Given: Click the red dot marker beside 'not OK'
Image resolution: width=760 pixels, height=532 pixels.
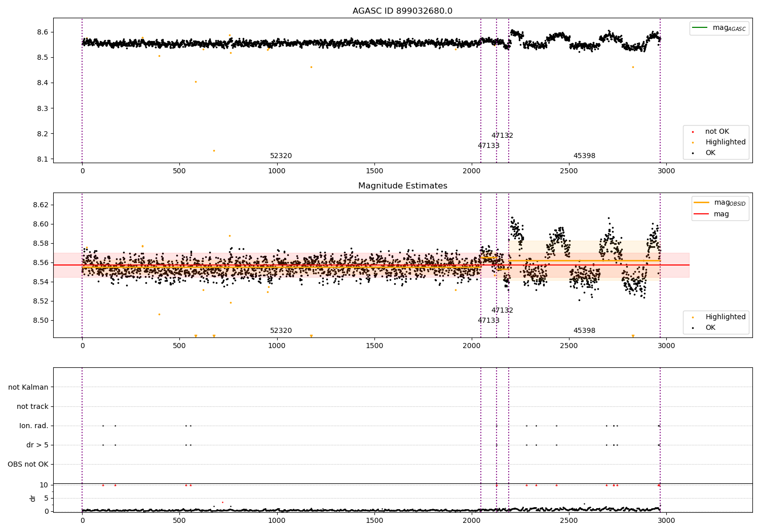Looking at the screenshot, I should [x=693, y=132].
